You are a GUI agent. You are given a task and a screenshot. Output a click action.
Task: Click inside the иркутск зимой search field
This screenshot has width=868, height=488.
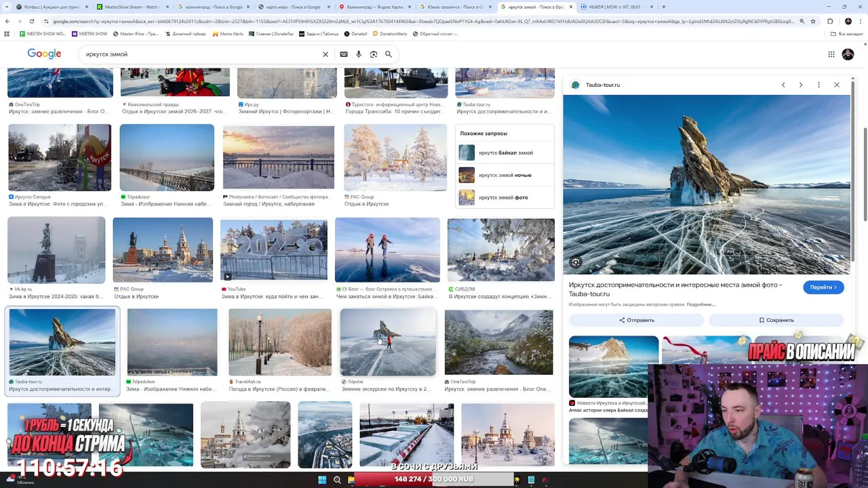coord(200,54)
